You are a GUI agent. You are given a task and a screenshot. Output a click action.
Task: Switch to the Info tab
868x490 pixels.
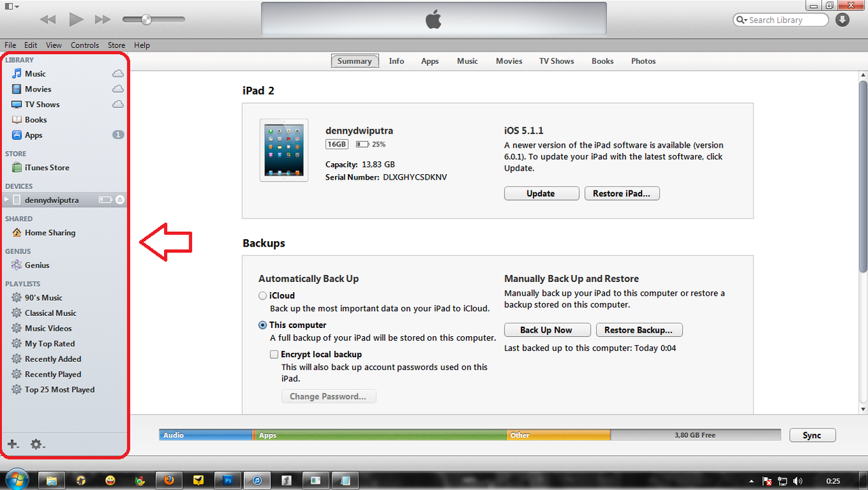(397, 61)
